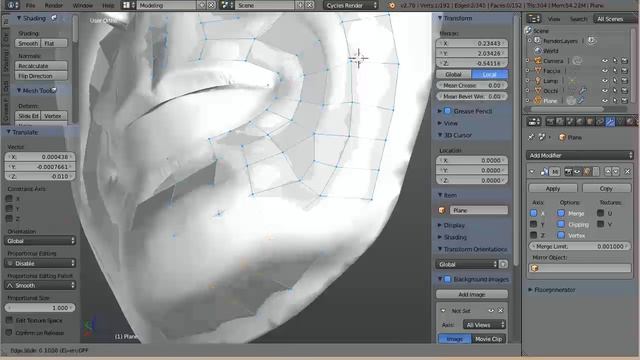Close the Not Set background image entry
Image resolution: width=640 pixels, height=360 pixels.
pyautogui.click(x=501, y=311)
